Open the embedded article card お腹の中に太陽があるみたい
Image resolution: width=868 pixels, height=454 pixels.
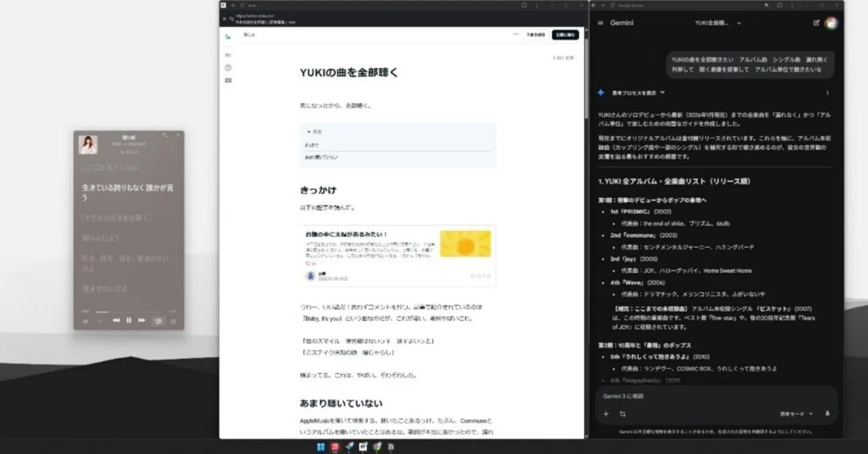click(x=398, y=255)
